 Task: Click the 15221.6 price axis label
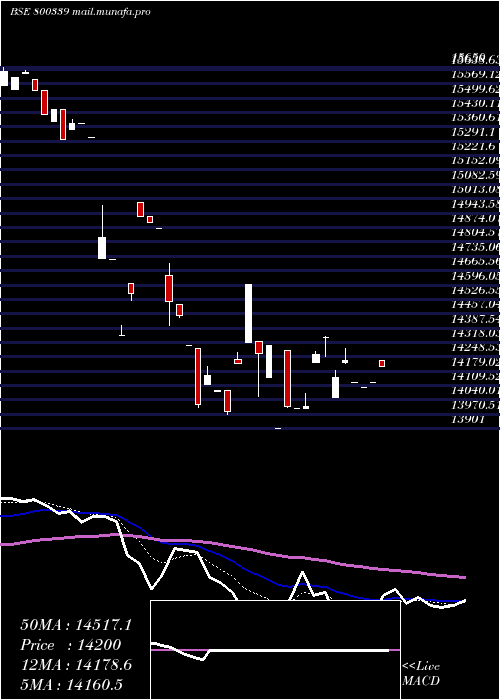point(473,146)
